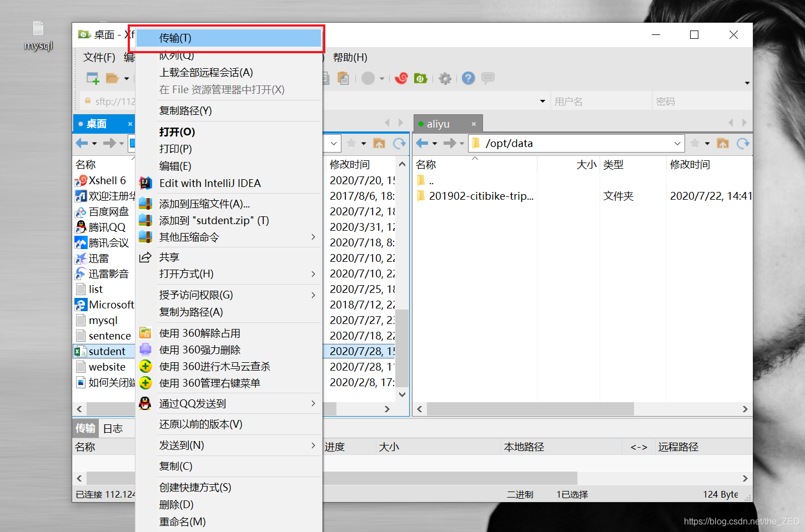Open the settings gear toolbar icon
The height and width of the screenshot is (532, 805).
(x=445, y=78)
